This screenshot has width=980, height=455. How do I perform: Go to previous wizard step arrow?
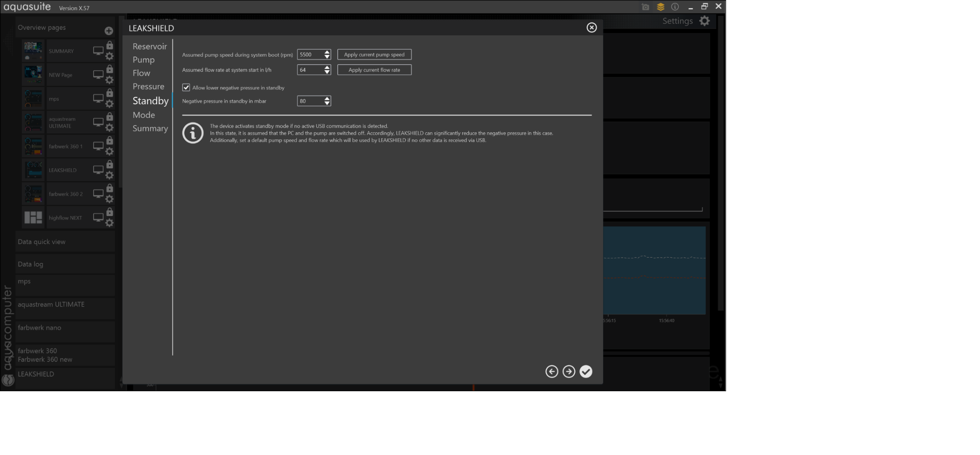[x=552, y=372]
